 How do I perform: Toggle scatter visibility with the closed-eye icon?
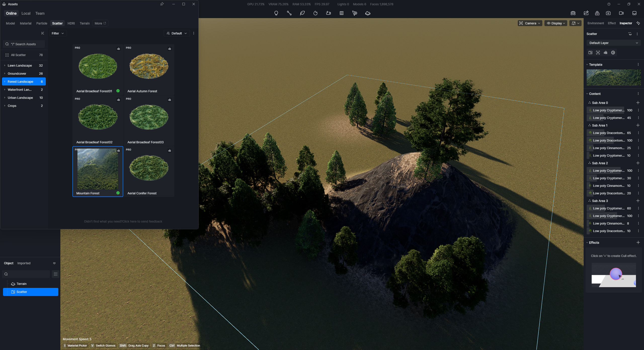click(x=630, y=34)
